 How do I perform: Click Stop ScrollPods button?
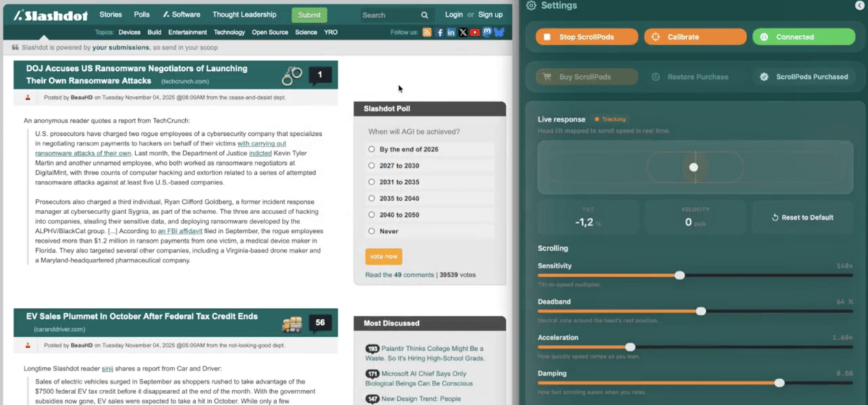tap(587, 37)
